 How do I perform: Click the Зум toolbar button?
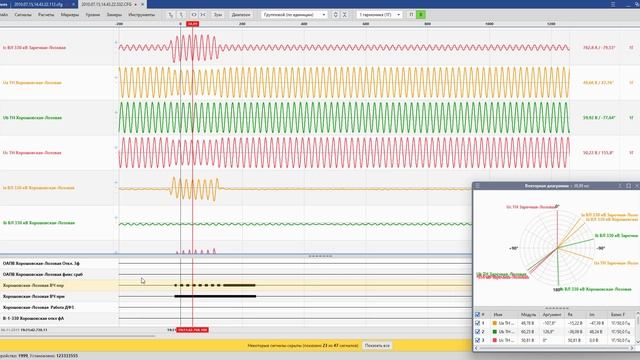(x=218, y=15)
